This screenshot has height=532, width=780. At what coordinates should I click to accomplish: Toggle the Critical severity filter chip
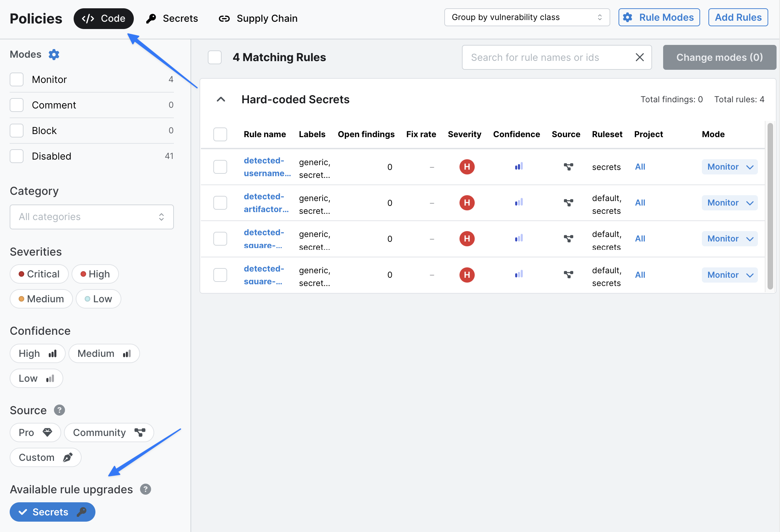click(39, 274)
